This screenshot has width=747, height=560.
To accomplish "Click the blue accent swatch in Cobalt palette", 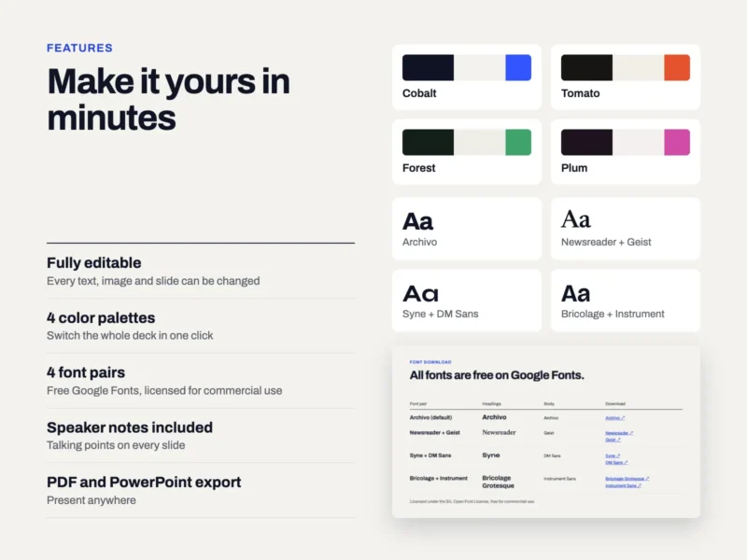I will 518,67.
